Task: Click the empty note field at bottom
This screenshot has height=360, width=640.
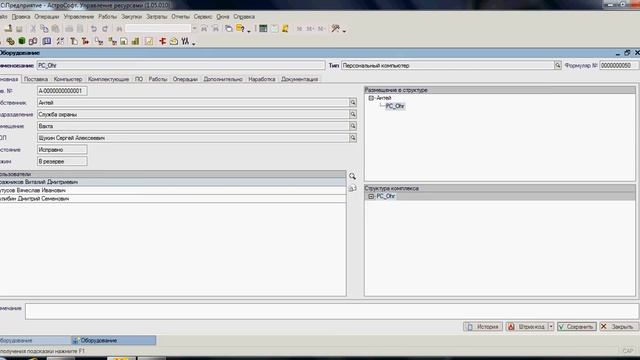Action: [x=332, y=311]
